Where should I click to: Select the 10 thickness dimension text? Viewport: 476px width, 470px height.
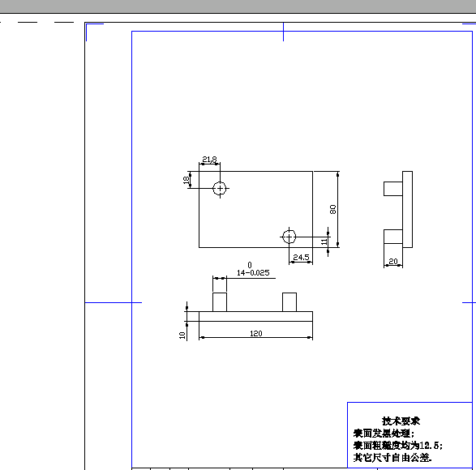pyautogui.click(x=182, y=335)
